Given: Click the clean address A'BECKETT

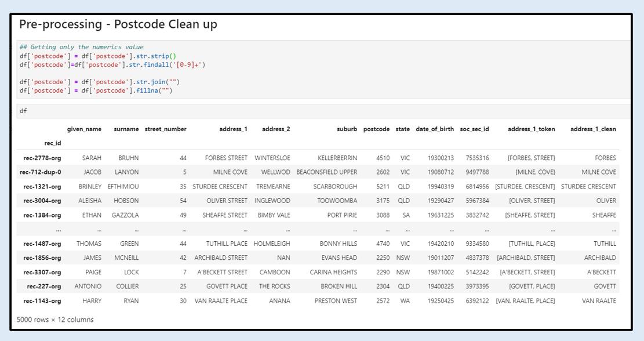Looking at the screenshot, I should click(601, 273).
